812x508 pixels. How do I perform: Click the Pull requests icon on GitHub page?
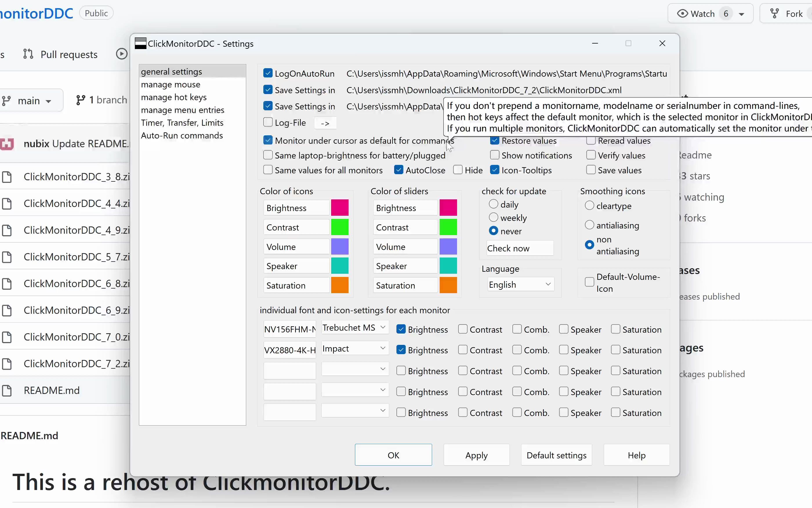click(x=28, y=54)
